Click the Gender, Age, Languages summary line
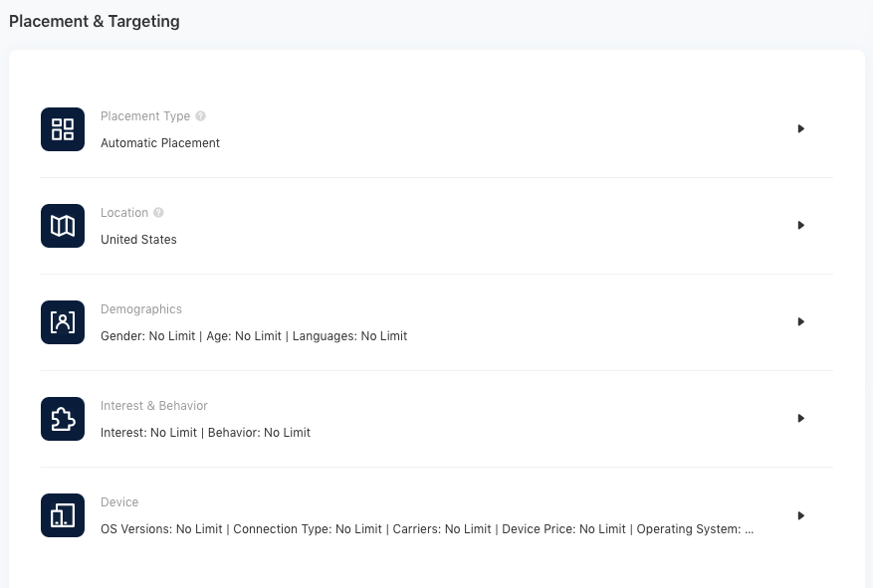 (254, 336)
